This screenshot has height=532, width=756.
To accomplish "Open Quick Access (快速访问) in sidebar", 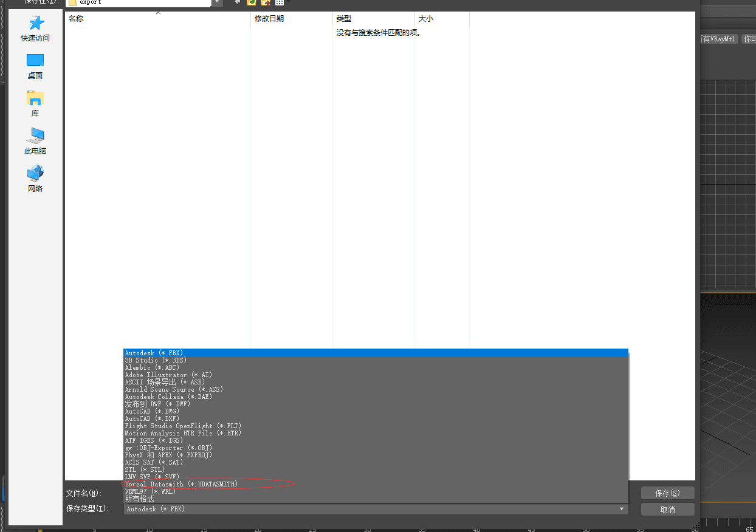I will (x=35, y=29).
